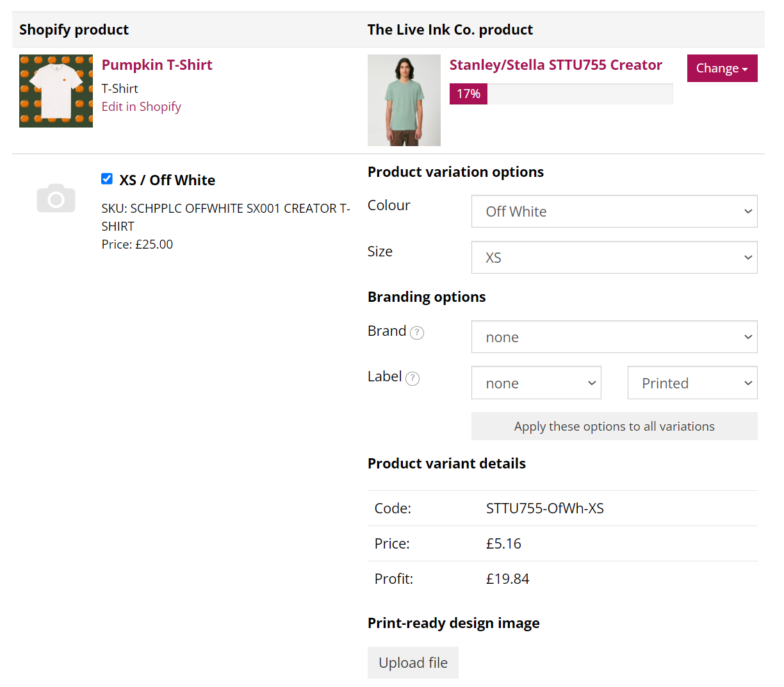Image resolution: width=784 pixels, height=687 pixels.
Task: Click the Upload file button
Action: [x=412, y=663]
